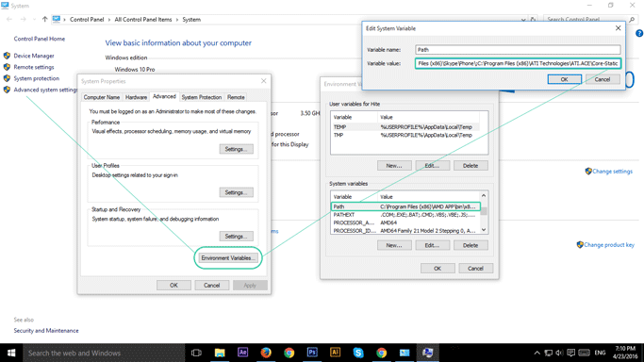Image resolution: width=644 pixels, height=362 pixels.
Task: Select the TEMP user variable row
Action: coord(405,127)
